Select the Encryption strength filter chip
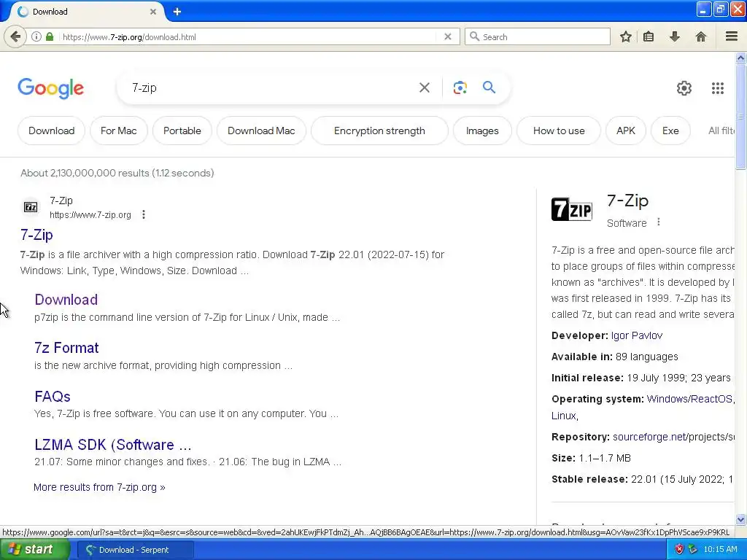 click(x=379, y=131)
